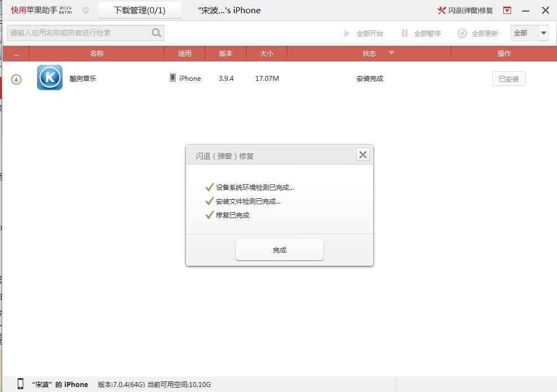557x392 pixels.
Task: Click the pause icon for 全部暂停
Action: click(x=404, y=33)
